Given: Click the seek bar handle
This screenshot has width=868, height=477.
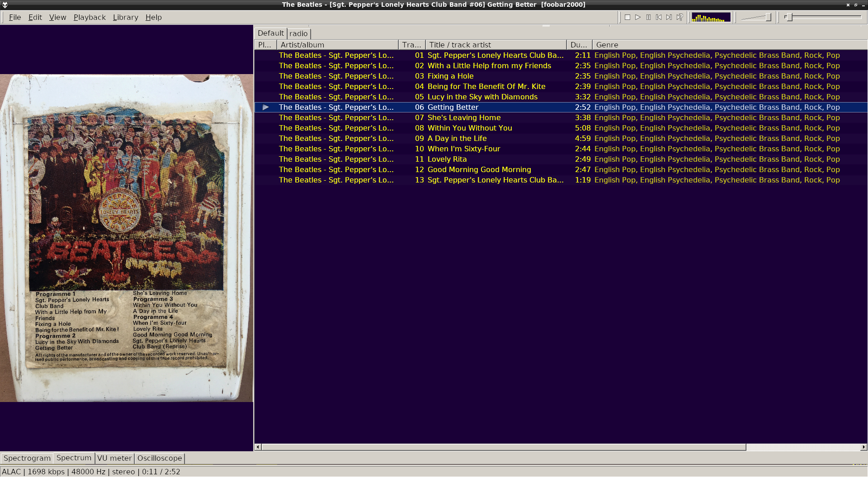Looking at the screenshot, I should pos(789,17).
